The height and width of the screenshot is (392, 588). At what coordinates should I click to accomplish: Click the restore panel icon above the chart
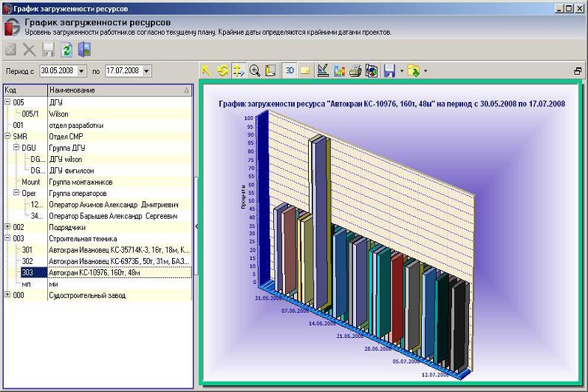pos(578,70)
